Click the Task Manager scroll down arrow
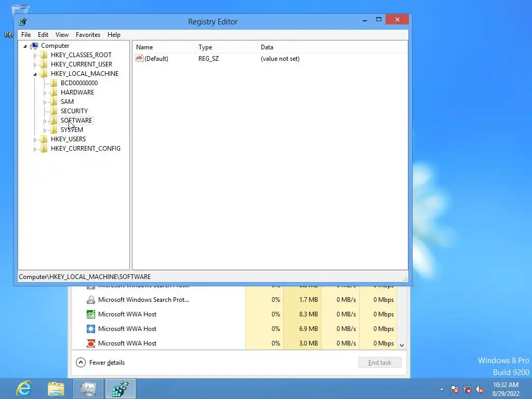Viewport: 532px width, 399px height. coord(402,345)
